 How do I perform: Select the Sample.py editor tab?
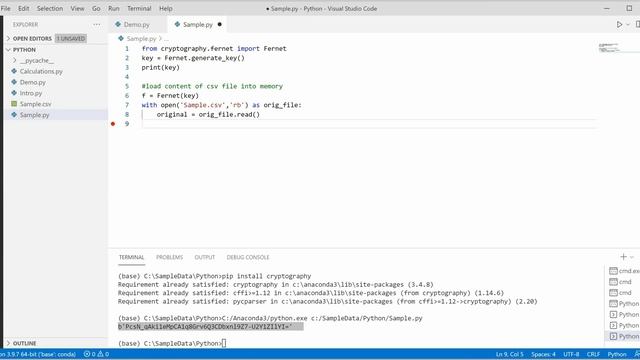coord(198,24)
